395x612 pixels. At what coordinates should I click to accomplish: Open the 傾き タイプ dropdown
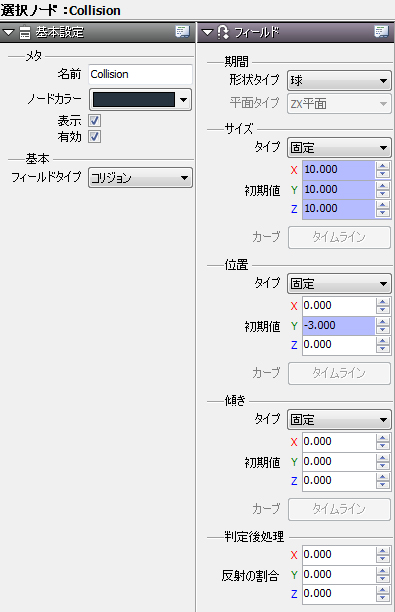click(x=339, y=420)
